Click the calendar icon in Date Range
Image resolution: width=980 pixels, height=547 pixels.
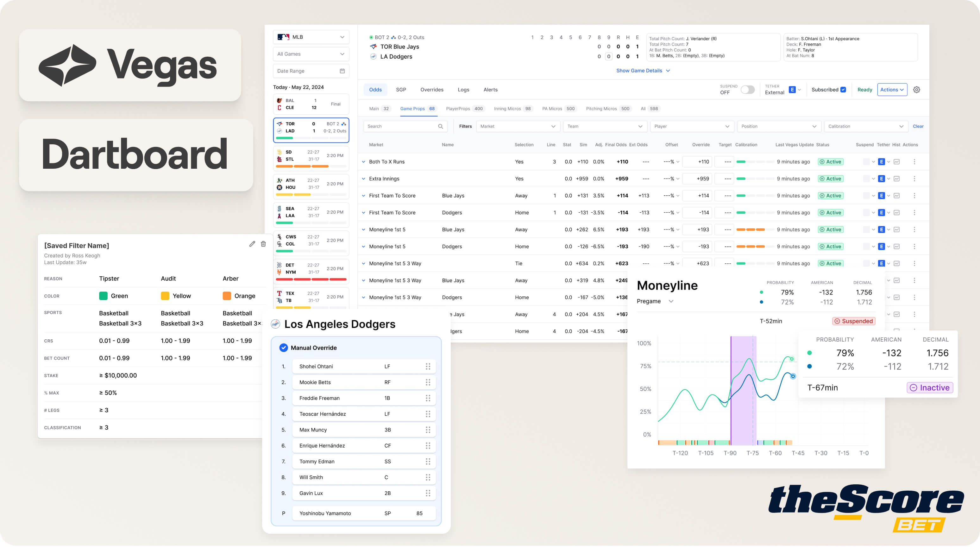point(342,71)
